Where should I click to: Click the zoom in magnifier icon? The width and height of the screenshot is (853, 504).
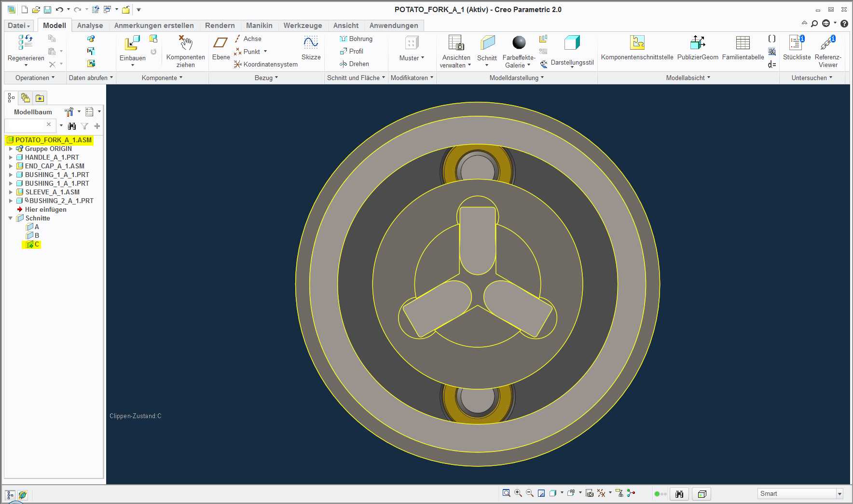[518, 493]
